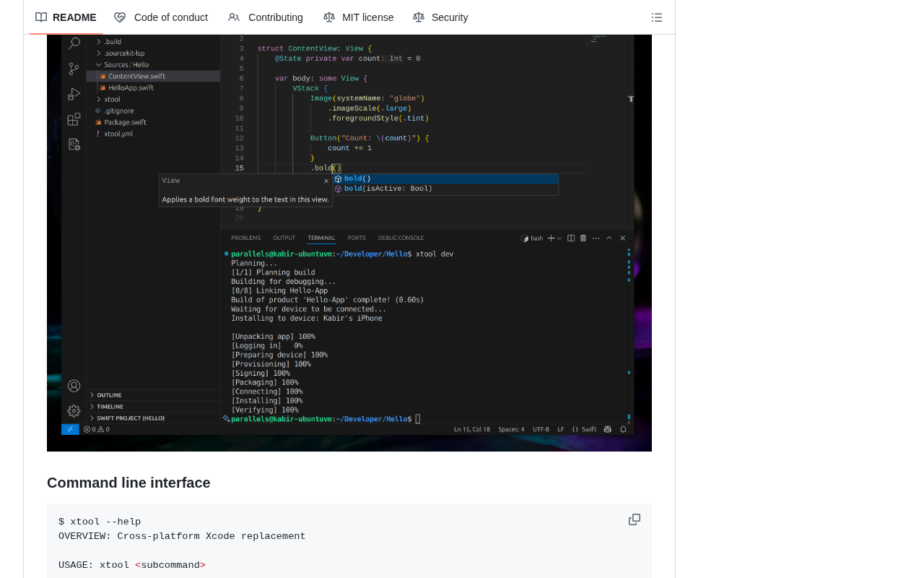Switch to the DEBUG CONSOLE panel tab
Screen dimensions: 924x578
tap(401, 238)
